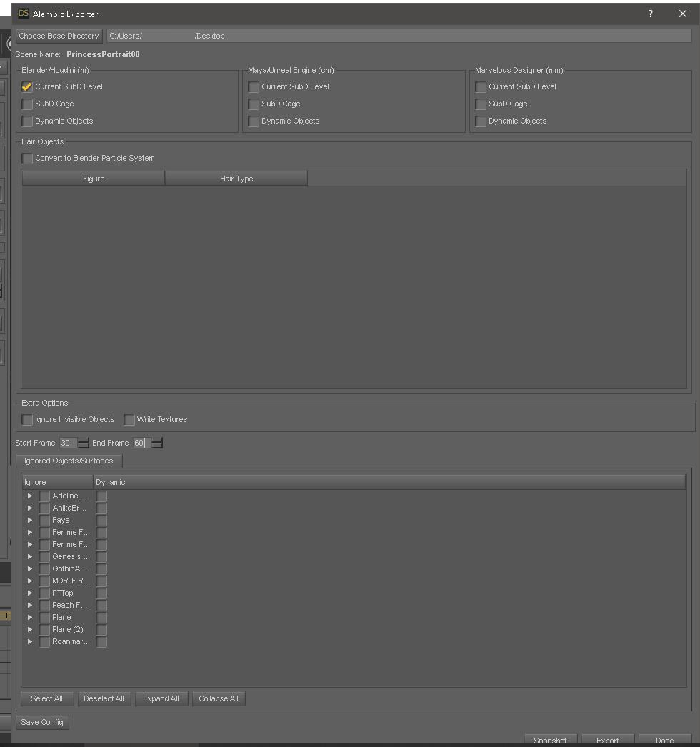The width and height of the screenshot is (700, 747).
Task: Click the Export button
Action: click(x=608, y=740)
